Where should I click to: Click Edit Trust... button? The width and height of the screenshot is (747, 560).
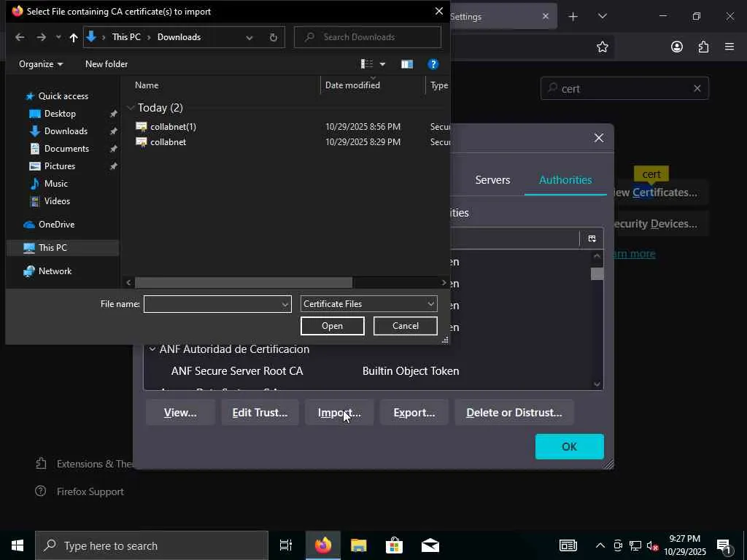pos(260,413)
